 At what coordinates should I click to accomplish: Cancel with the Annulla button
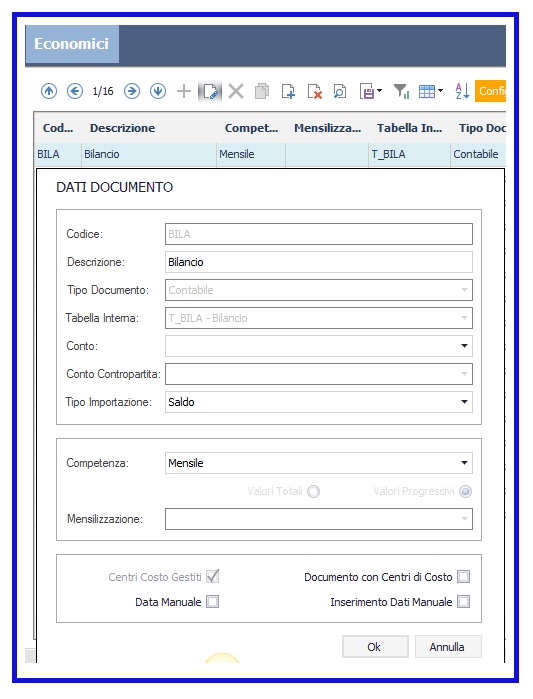click(x=448, y=647)
